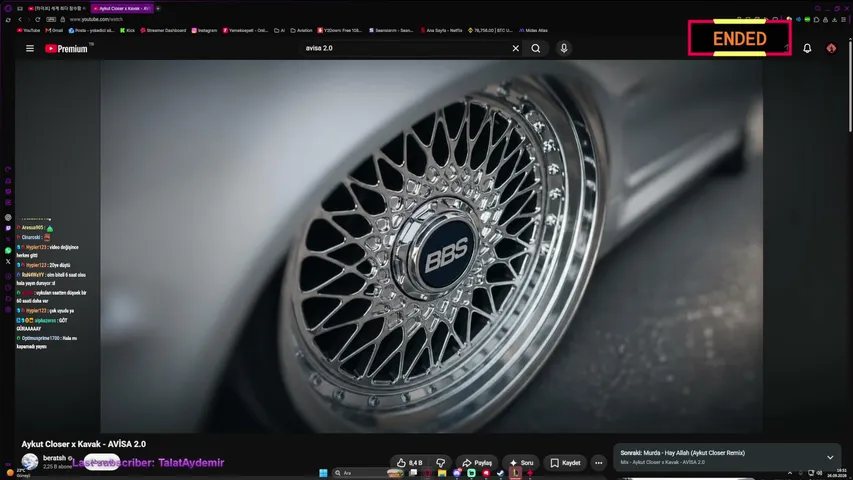
Task: Open the Streamer Dashboard bookmark
Action: point(163,30)
